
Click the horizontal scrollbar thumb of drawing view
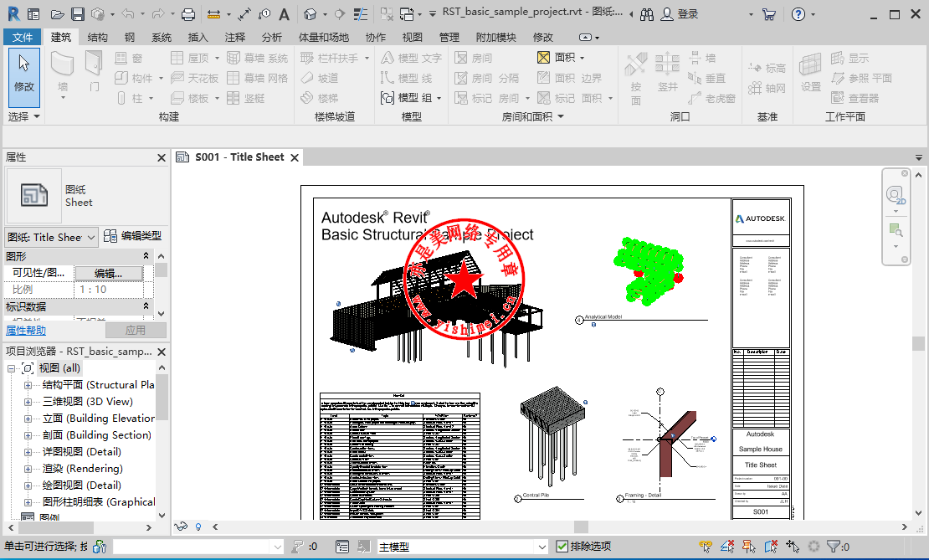(x=581, y=527)
